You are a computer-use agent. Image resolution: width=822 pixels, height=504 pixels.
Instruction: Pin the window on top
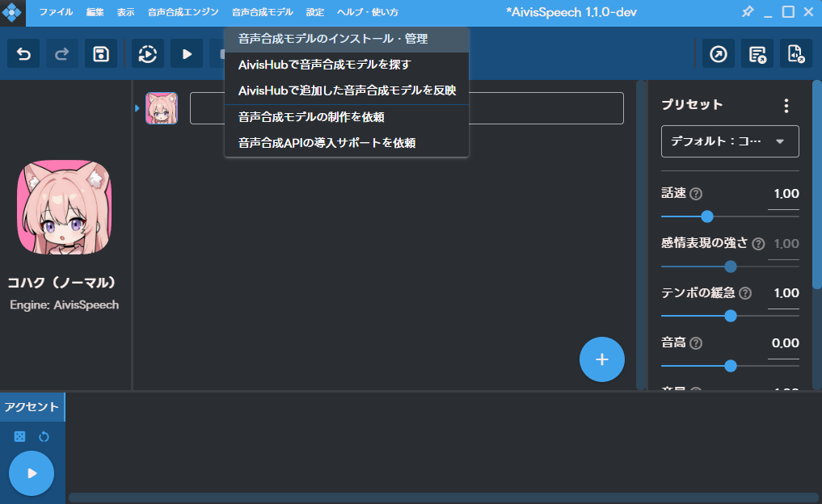748,11
